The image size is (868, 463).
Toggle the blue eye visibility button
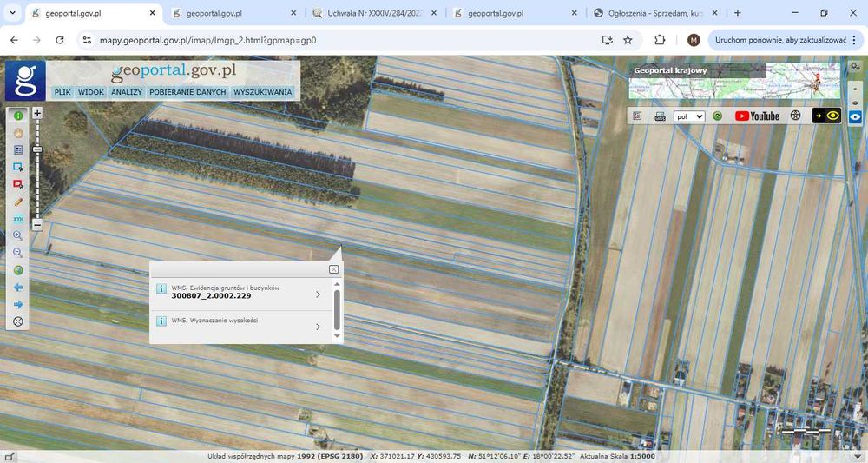[x=855, y=116]
